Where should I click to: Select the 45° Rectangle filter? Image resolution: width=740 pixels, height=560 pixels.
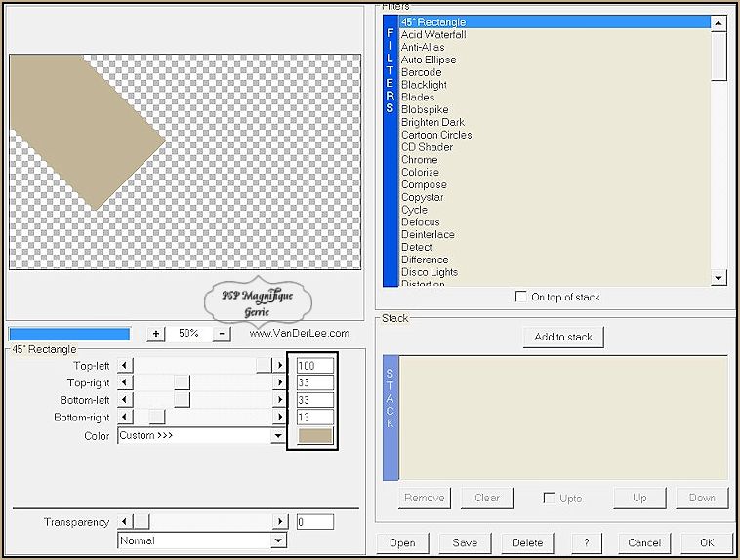pos(555,22)
